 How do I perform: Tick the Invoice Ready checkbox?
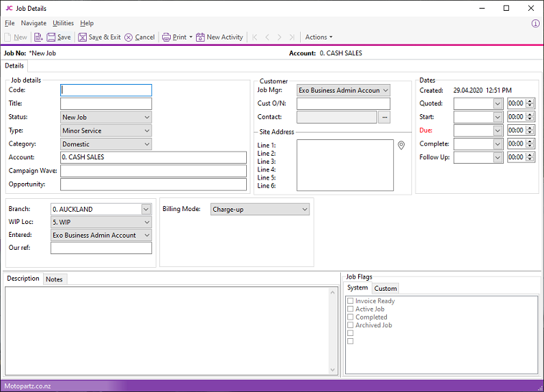[x=351, y=302]
